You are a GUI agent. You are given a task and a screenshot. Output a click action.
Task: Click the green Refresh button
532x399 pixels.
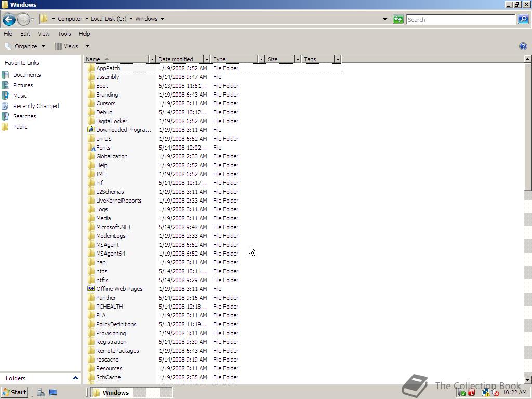click(397, 19)
